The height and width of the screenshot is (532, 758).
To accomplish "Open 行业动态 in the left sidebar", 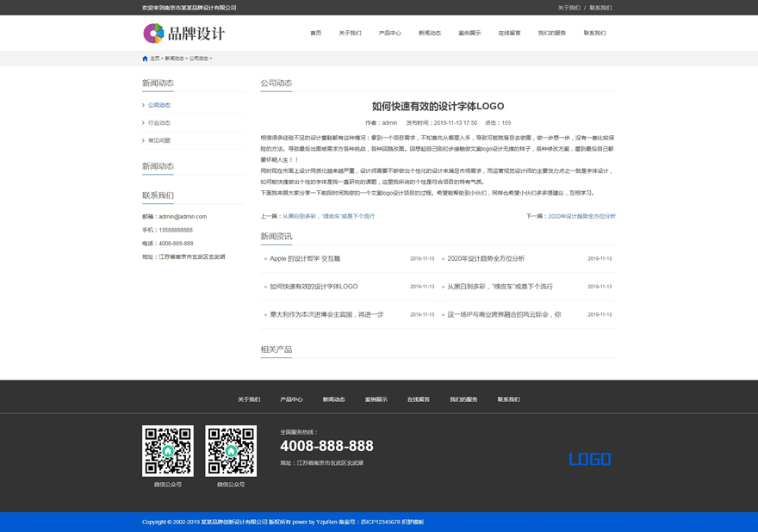I will (158, 123).
